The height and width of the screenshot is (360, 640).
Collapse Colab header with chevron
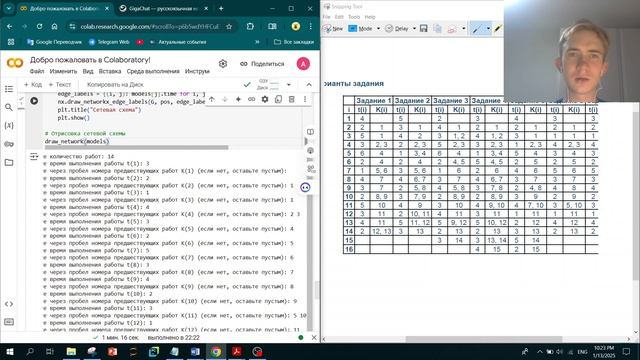[309, 84]
